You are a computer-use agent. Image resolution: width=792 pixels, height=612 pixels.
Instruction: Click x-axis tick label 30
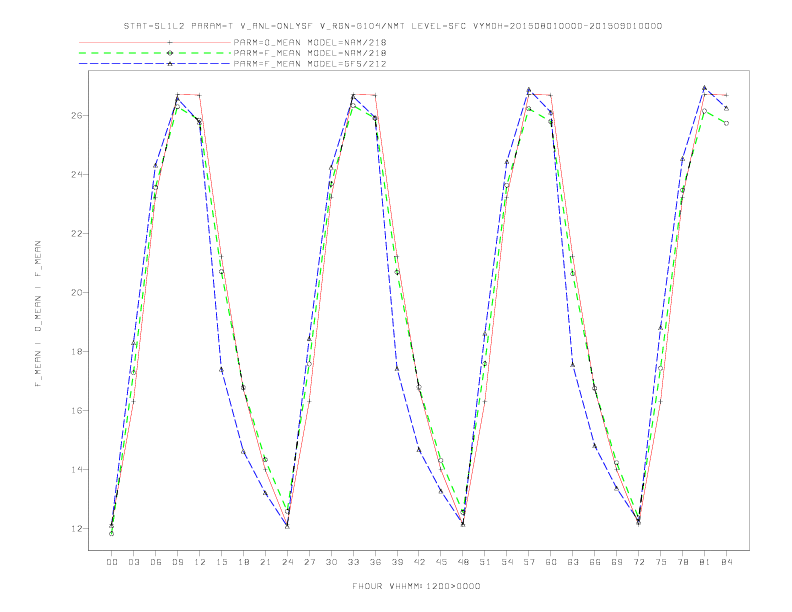coord(331,562)
